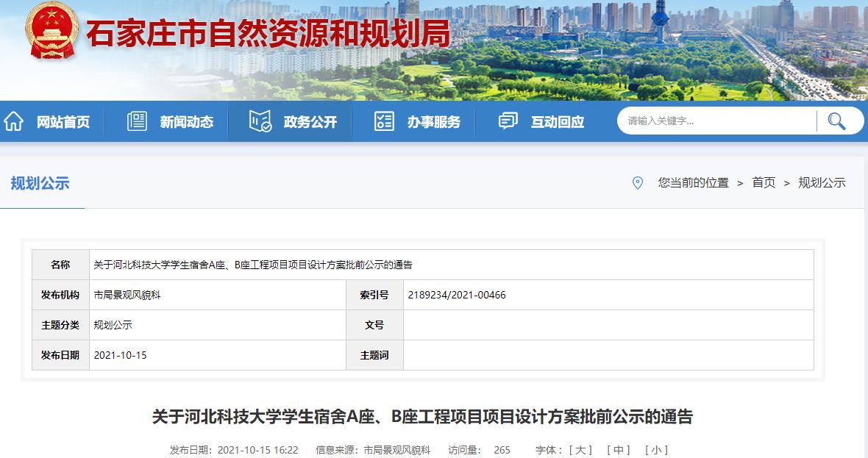Click the magnifier icon to search
This screenshot has width=868, height=458.
click(837, 121)
